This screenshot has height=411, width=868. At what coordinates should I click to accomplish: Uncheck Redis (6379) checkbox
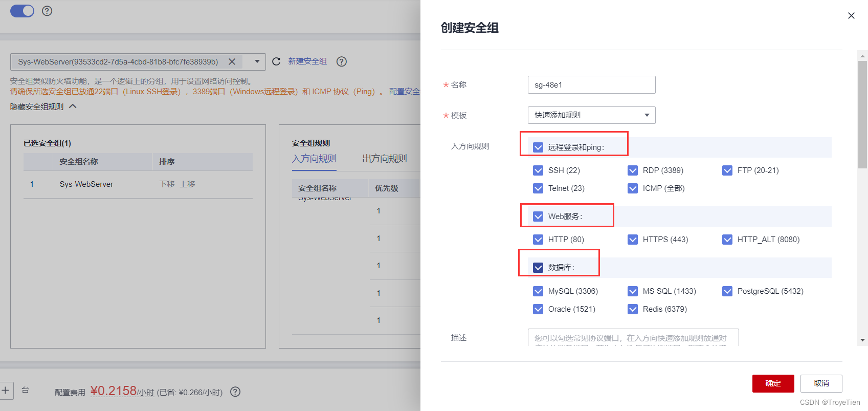point(633,309)
